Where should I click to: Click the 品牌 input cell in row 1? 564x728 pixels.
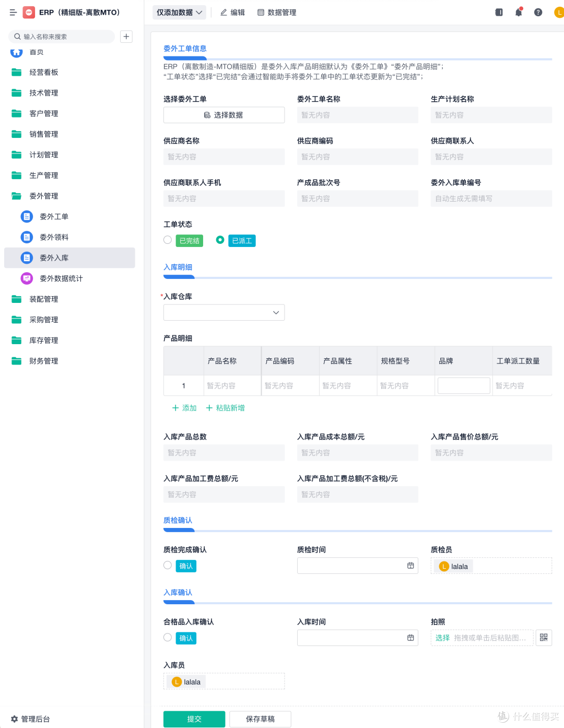[464, 385]
